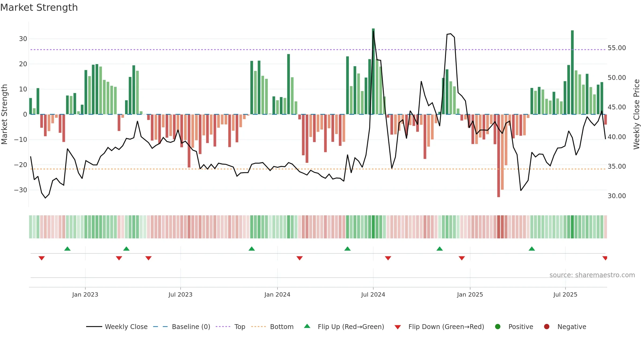Click the Jan 2023 date axis label
Image resolution: width=644 pixels, height=362 pixels.
point(85,295)
